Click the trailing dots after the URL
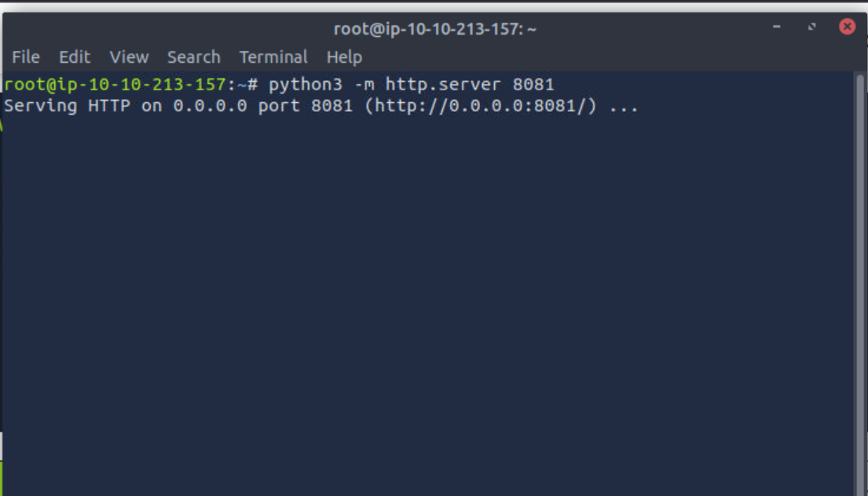The width and height of the screenshot is (868, 496). point(624,107)
